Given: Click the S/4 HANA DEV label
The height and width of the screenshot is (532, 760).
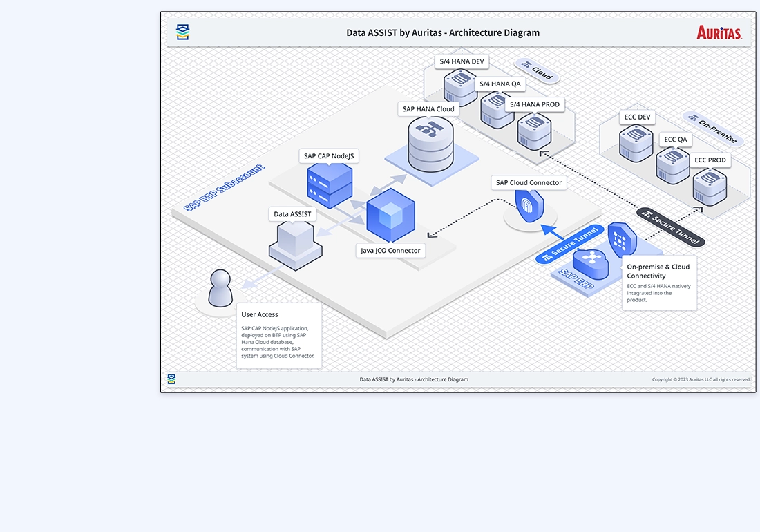Looking at the screenshot, I should [462, 61].
